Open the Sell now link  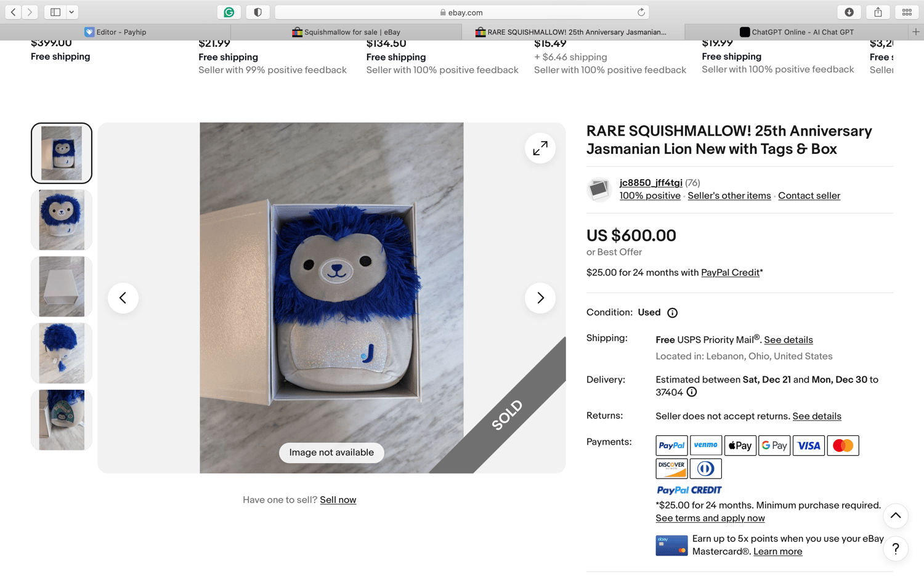tap(338, 500)
